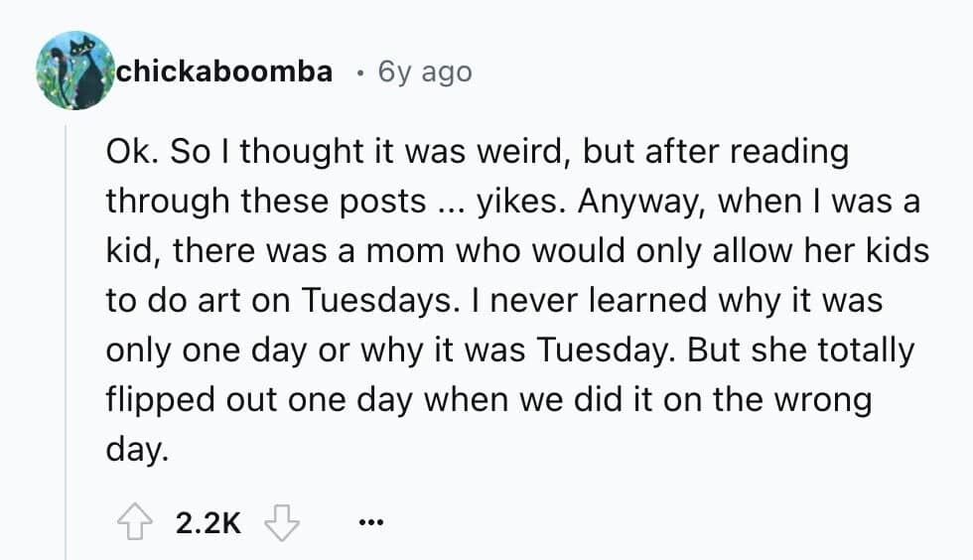Image resolution: width=973 pixels, height=560 pixels.
Task: Click the word "posts" in the comment
Action: 383,201
